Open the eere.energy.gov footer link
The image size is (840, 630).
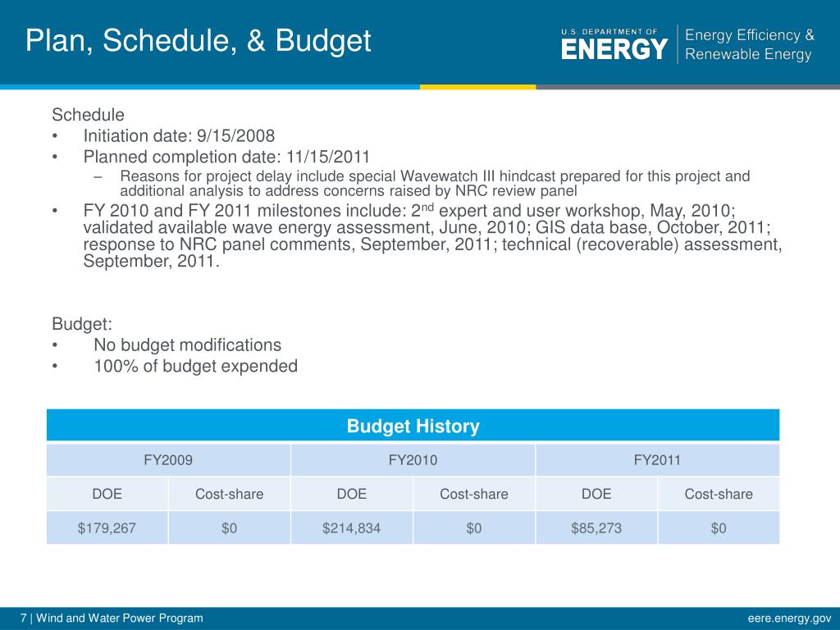click(790, 619)
